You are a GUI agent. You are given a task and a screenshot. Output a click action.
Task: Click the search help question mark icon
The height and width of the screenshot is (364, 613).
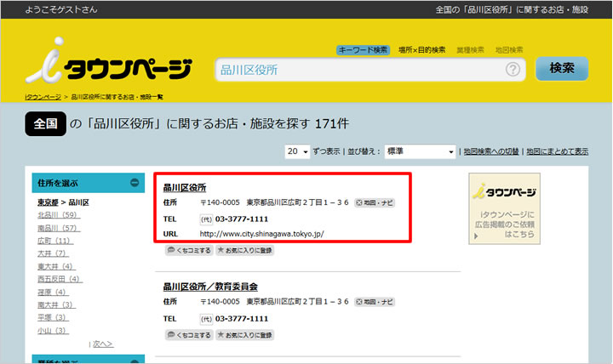[513, 70]
